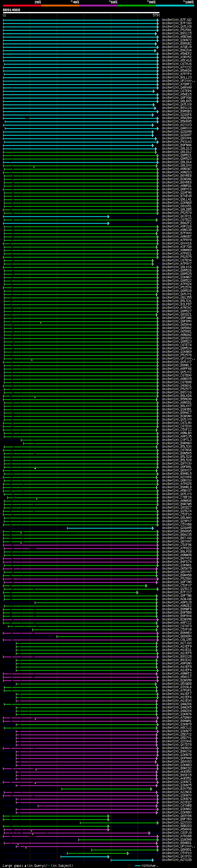Select the UniRef100_Q9LD13 label
This screenshot has width=197, height=868.
[177, 148]
